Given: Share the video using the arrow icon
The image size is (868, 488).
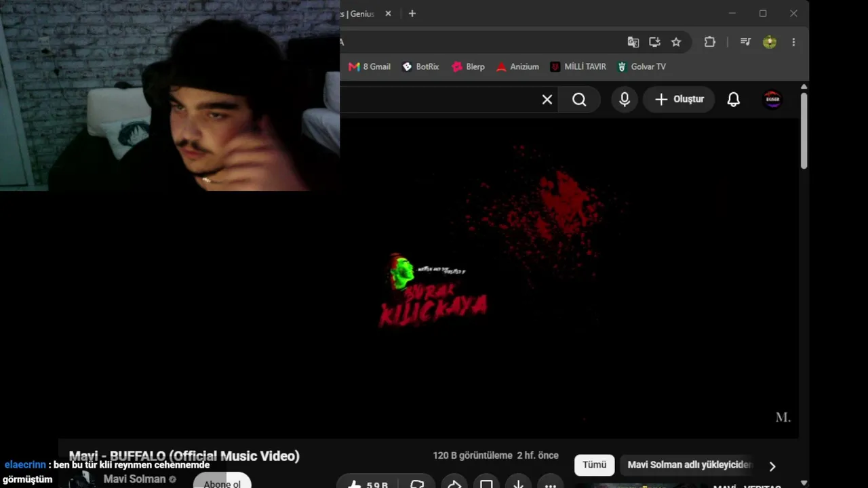Looking at the screenshot, I should point(454,483).
